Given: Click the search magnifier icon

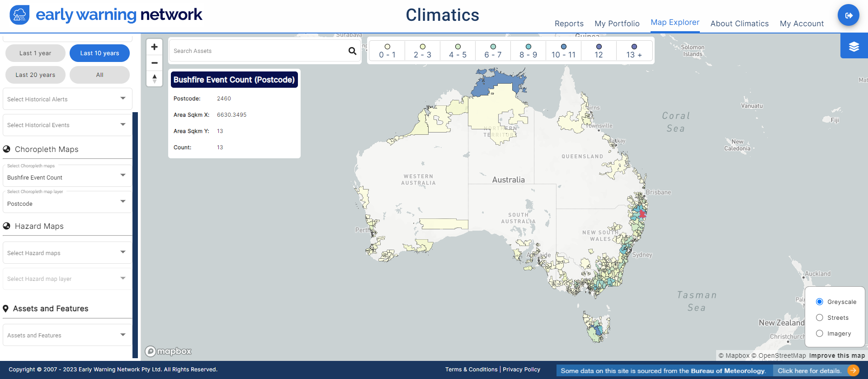Looking at the screenshot, I should click(x=352, y=51).
